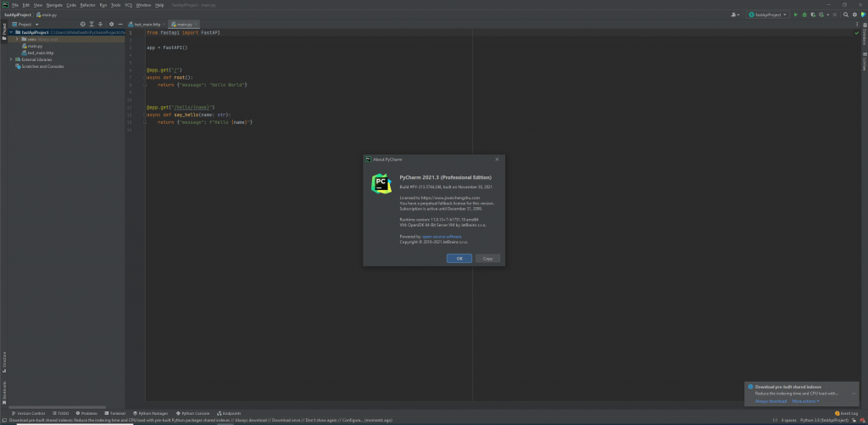Open the Python Console tool window
The image size is (868, 425).
192,413
